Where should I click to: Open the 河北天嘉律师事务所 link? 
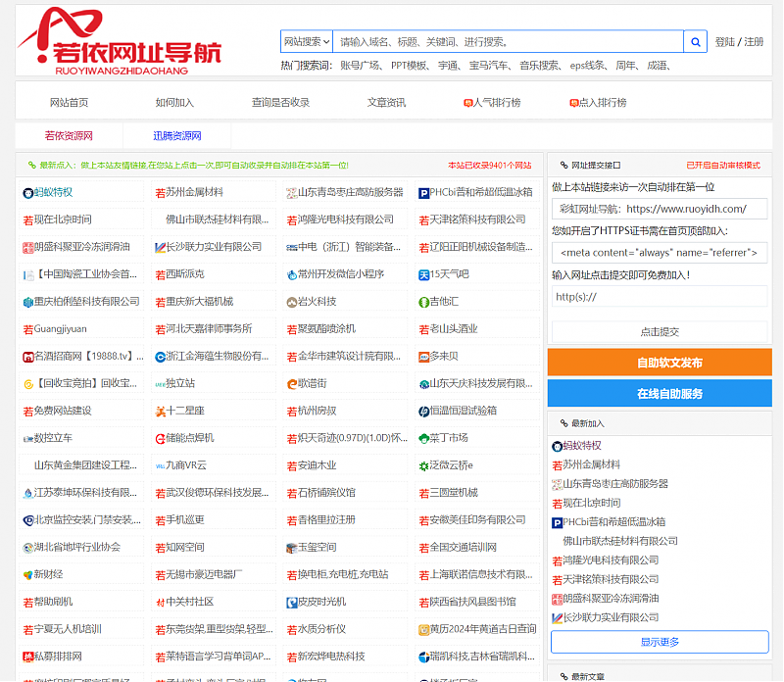coord(209,328)
